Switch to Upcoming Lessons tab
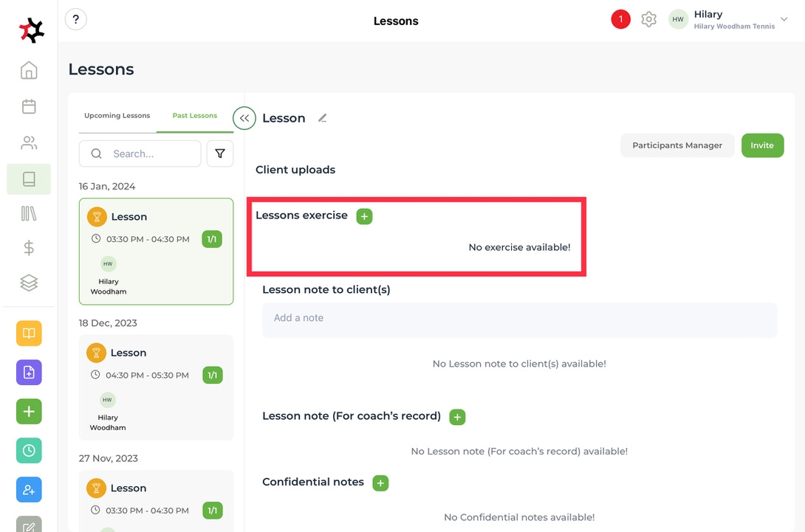805x532 pixels. pos(117,116)
